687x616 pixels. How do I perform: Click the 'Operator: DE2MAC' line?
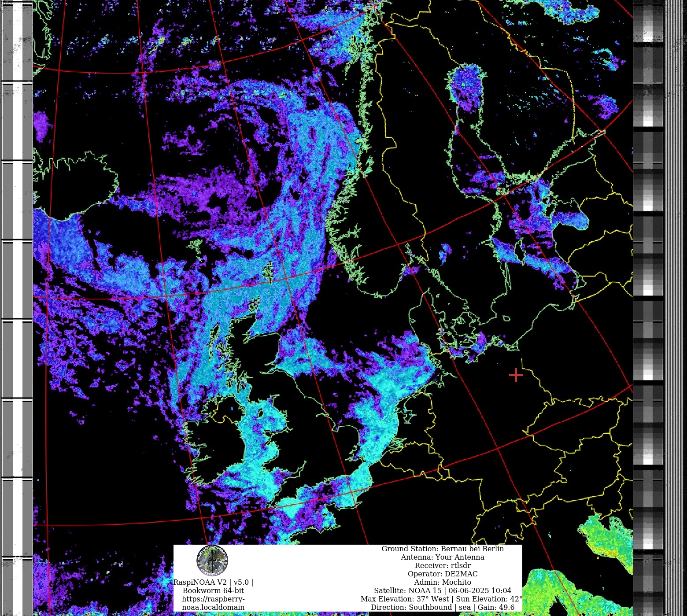(443, 574)
